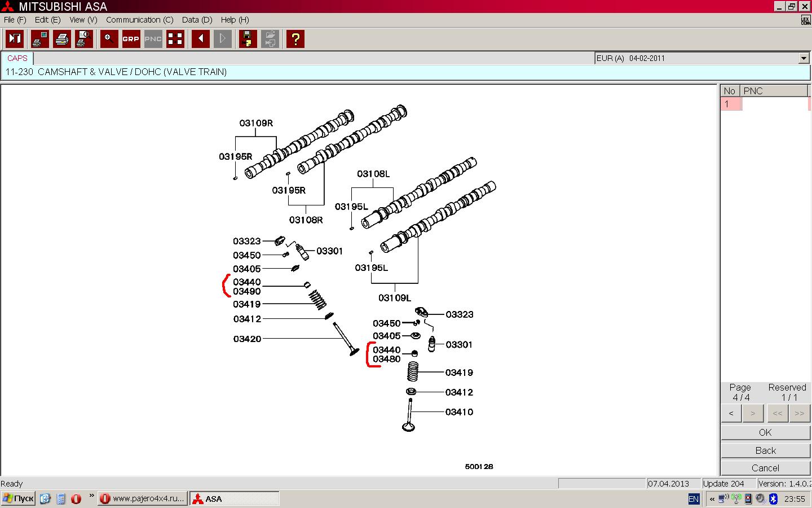
Task: Open the Communication menu
Action: coord(139,20)
